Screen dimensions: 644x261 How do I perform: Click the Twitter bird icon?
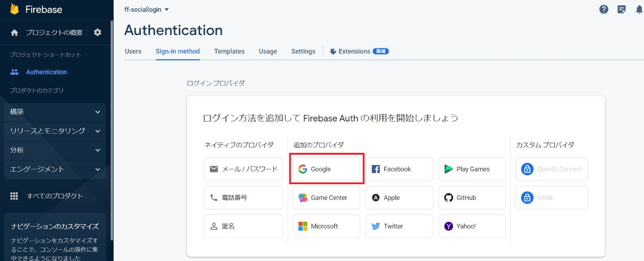click(x=375, y=226)
